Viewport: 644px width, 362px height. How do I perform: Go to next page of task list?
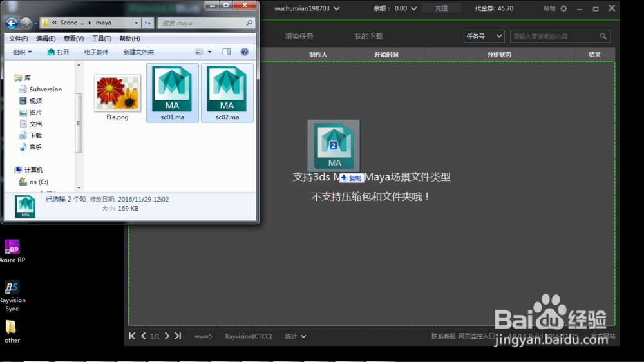(167, 336)
